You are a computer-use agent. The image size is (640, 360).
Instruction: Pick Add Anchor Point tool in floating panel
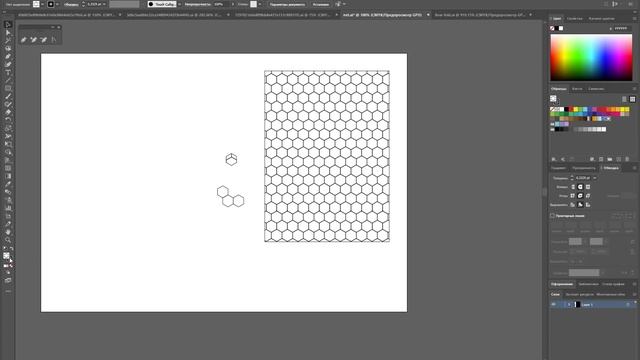[x=33, y=40]
